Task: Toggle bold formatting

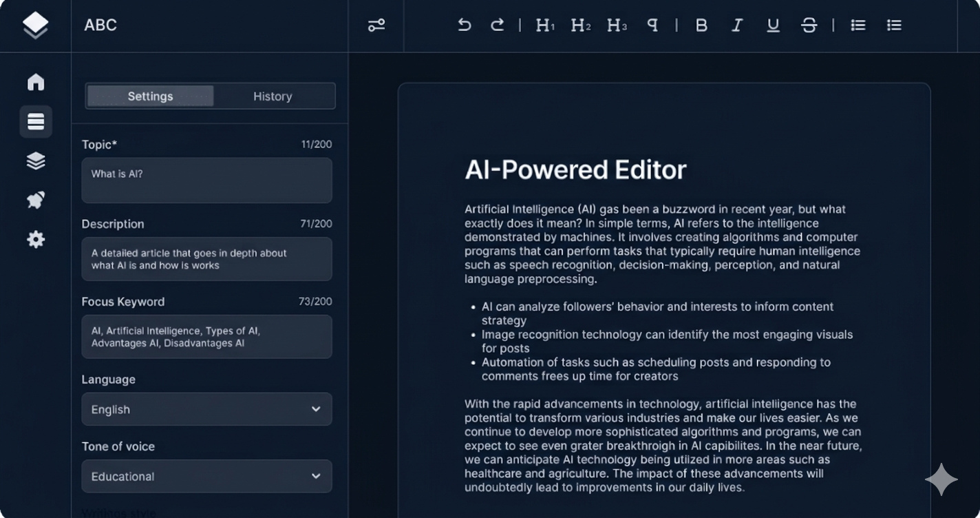Action: (x=701, y=25)
